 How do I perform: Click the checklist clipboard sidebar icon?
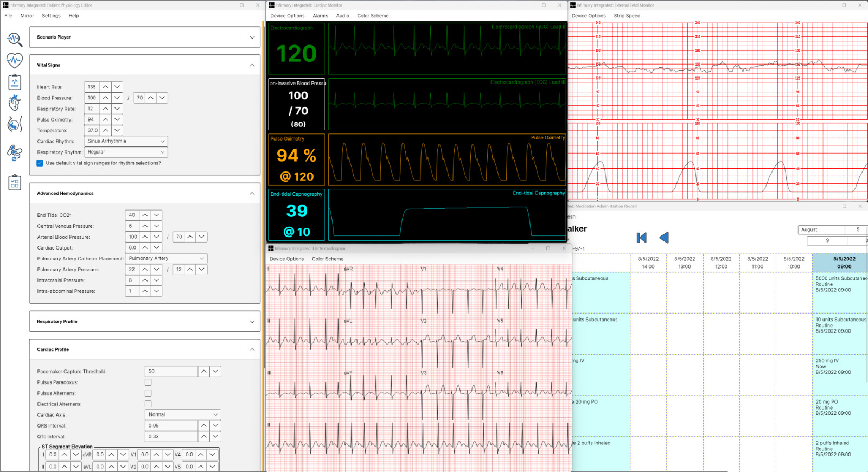coord(15,183)
